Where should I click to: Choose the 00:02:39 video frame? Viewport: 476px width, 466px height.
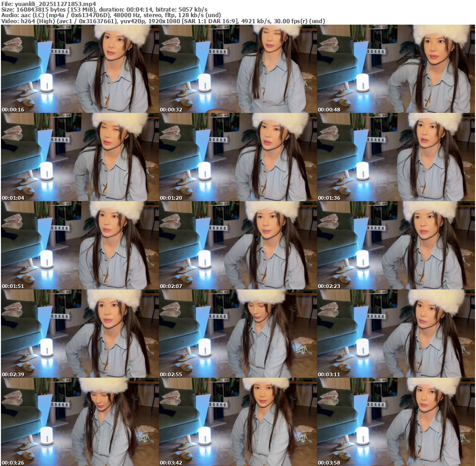(80, 334)
